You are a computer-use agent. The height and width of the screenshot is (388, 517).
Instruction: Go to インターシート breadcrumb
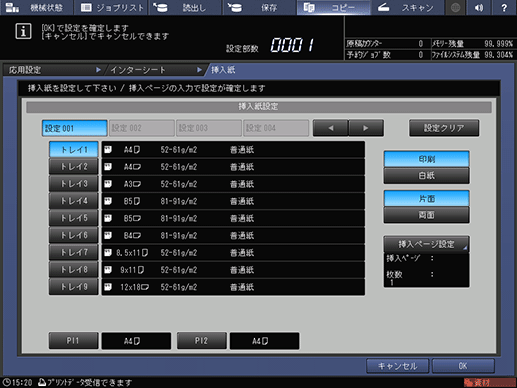click(x=155, y=70)
